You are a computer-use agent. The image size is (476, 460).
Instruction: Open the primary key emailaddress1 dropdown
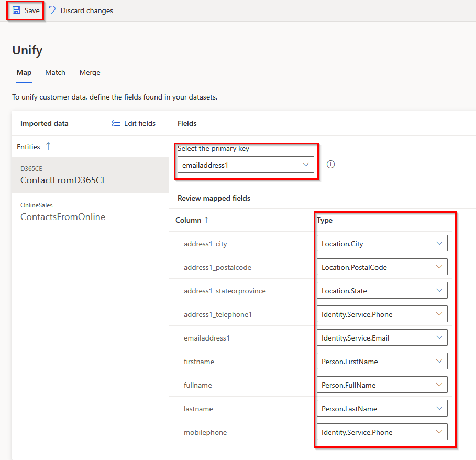(246, 165)
